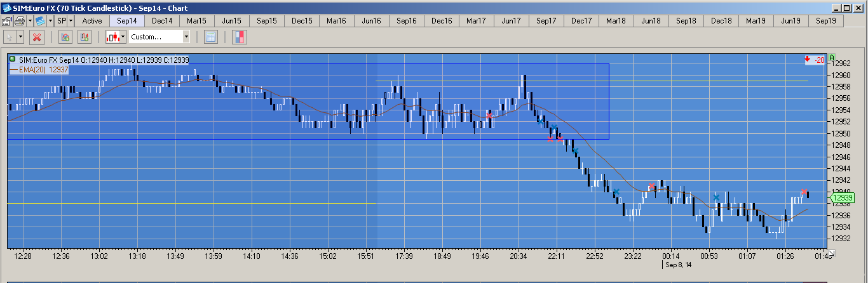Image resolution: width=868 pixels, height=283 pixels.
Task: Select the Jun16 contract tab
Action: point(372,21)
